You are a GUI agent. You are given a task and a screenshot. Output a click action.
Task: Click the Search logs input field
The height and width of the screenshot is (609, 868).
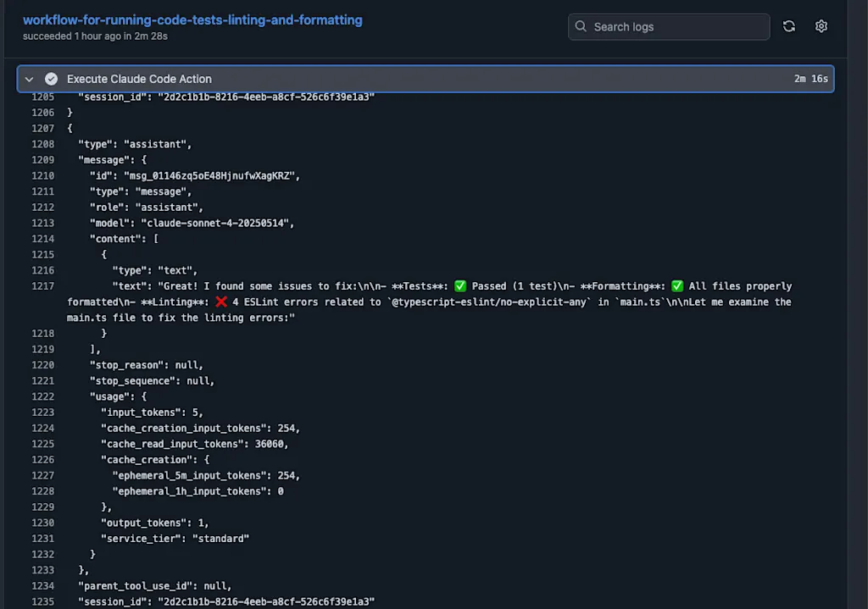point(669,26)
